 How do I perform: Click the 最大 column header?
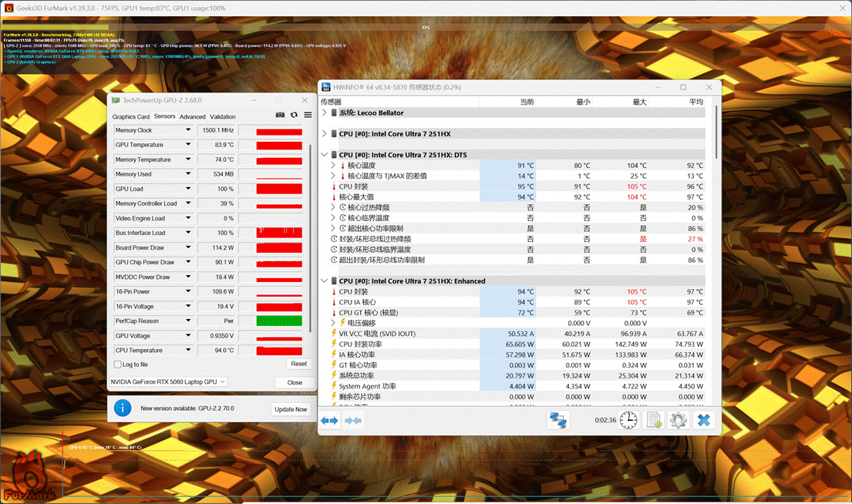click(639, 102)
